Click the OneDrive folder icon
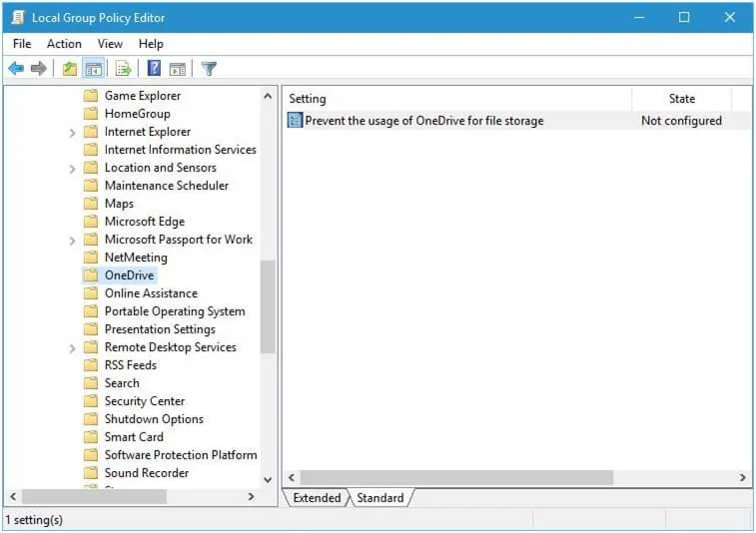The height and width of the screenshot is (533, 756). [x=91, y=275]
